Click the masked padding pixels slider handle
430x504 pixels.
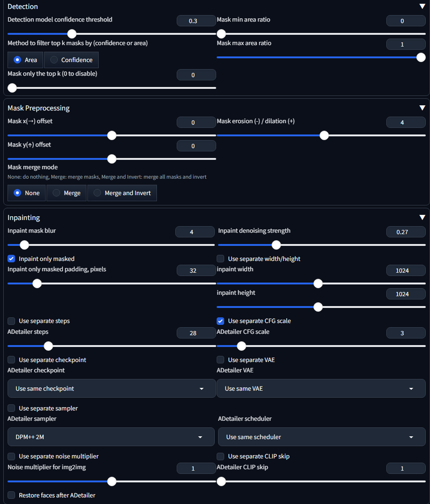click(x=37, y=283)
